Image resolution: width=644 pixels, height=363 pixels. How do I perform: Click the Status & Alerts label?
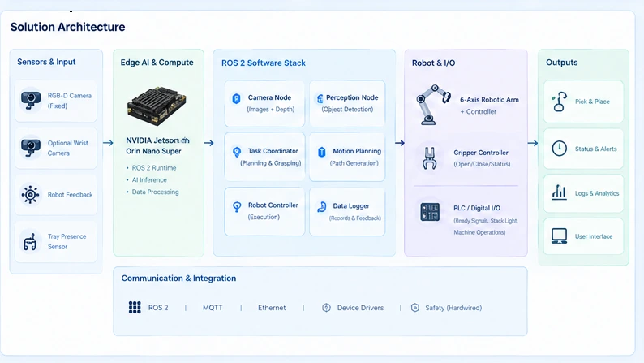(x=595, y=149)
